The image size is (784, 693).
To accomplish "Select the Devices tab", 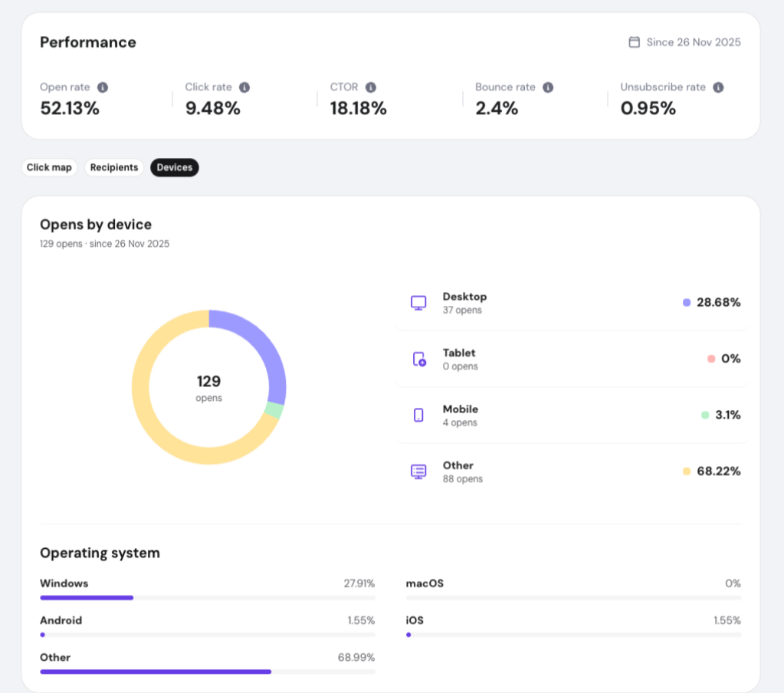I will [175, 167].
